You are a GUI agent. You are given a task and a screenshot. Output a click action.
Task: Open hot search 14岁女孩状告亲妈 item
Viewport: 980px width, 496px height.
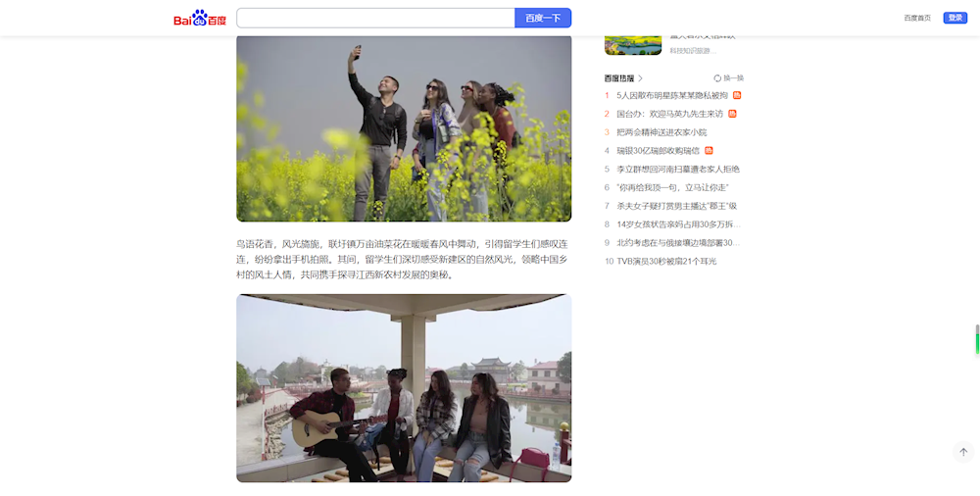pos(676,224)
